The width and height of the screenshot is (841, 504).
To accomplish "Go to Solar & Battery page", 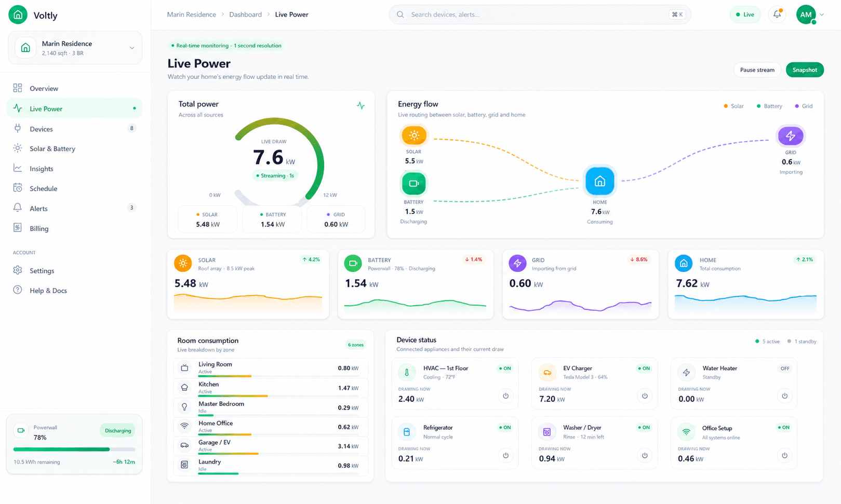I will (x=74, y=148).
